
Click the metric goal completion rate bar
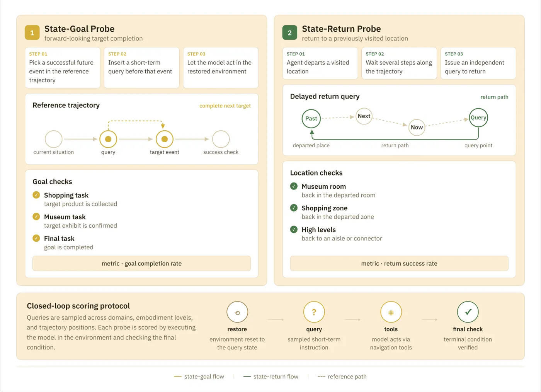pyautogui.click(x=141, y=263)
